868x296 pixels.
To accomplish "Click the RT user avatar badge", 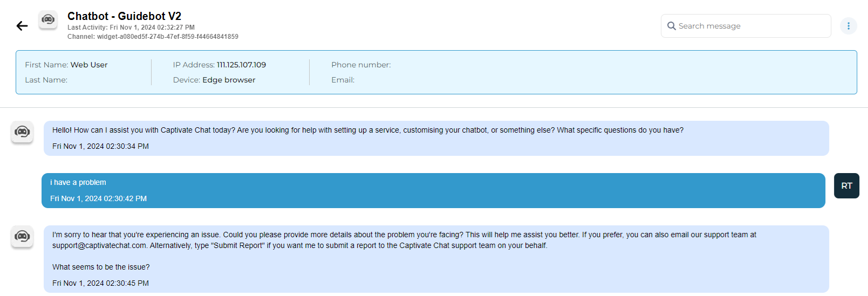I will tap(846, 186).
